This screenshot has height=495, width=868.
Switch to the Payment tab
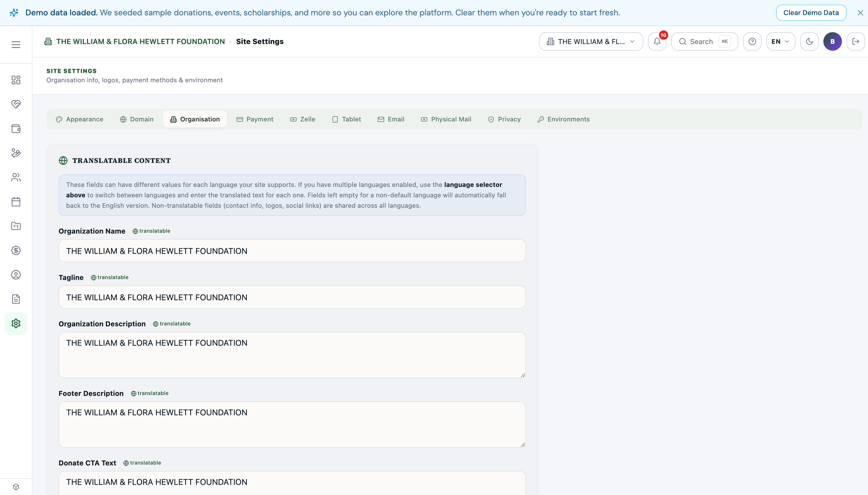pos(255,119)
